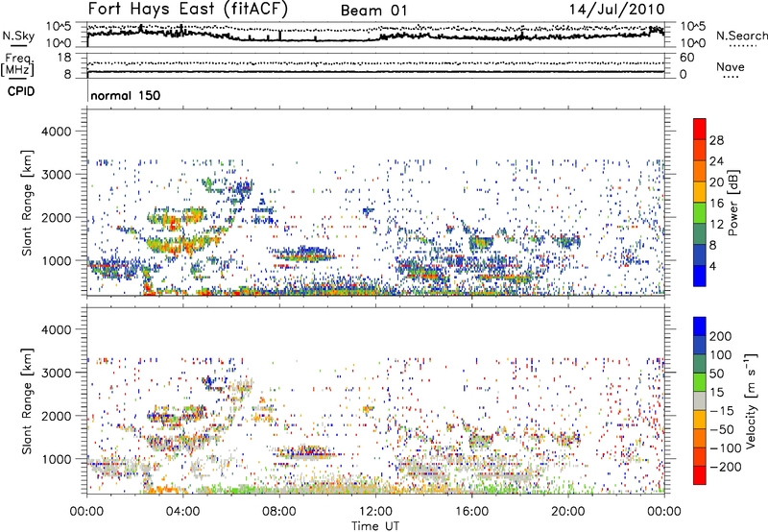
Task: Click the '12:00' time tick label
Action: coord(375,512)
